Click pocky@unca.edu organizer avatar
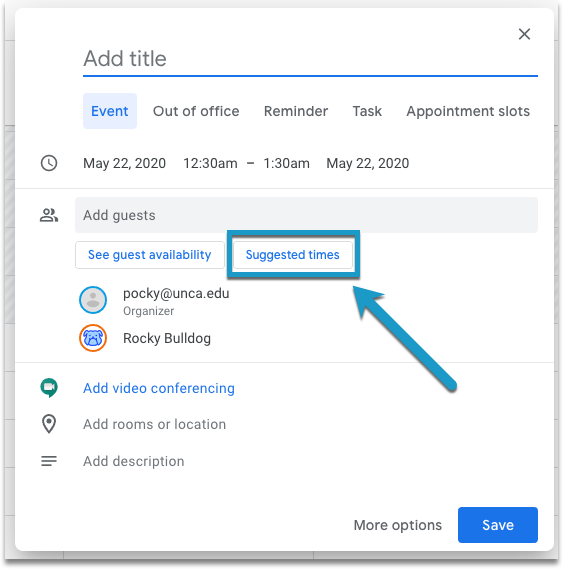Screen dimensions: 563x569 click(x=93, y=300)
